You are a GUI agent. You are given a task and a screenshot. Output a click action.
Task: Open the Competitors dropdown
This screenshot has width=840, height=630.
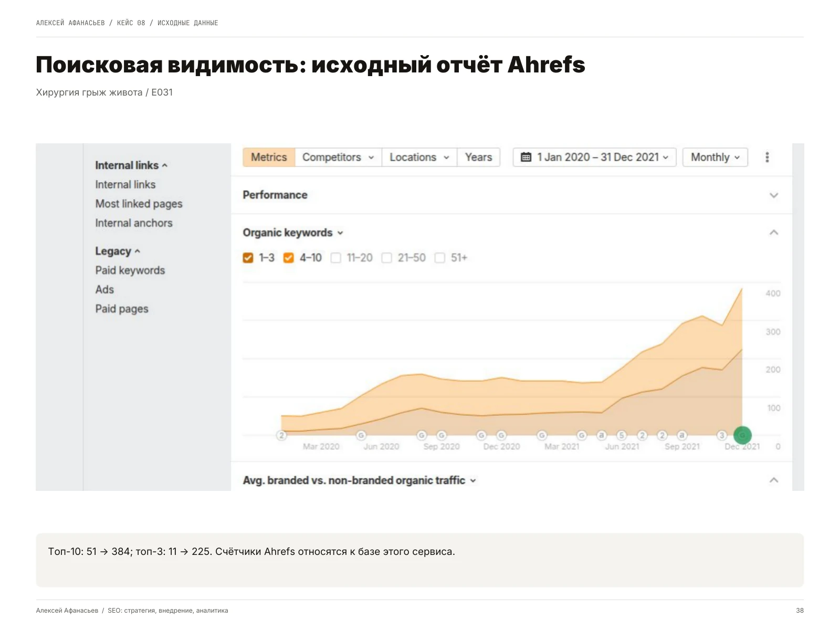[338, 157]
